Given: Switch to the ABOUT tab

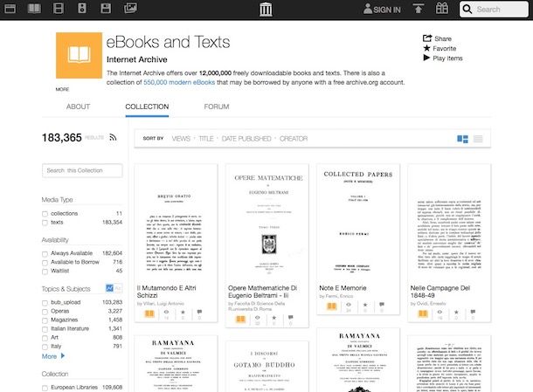Looking at the screenshot, I should (x=78, y=107).
